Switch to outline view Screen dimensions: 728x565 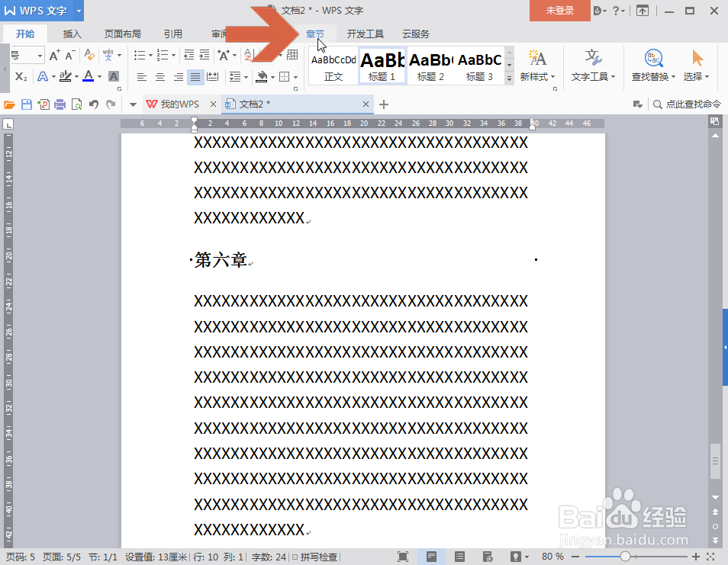pyautogui.click(x=459, y=557)
